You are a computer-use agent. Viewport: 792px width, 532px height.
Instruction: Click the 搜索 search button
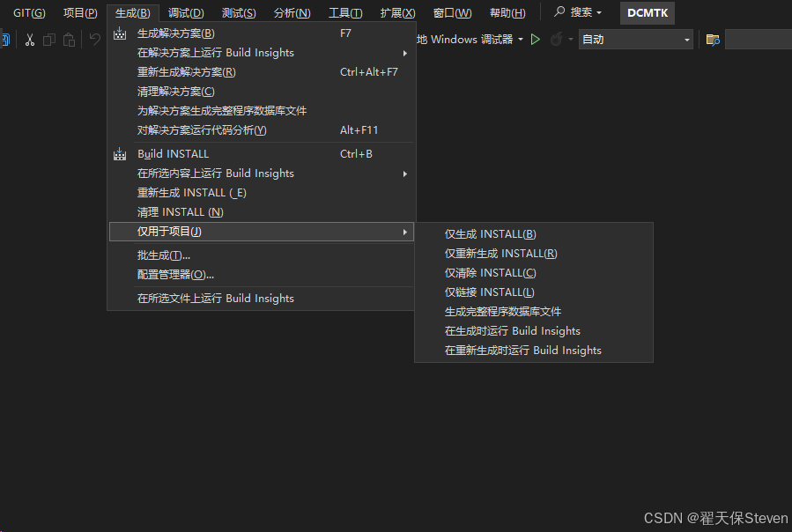click(x=578, y=12)
